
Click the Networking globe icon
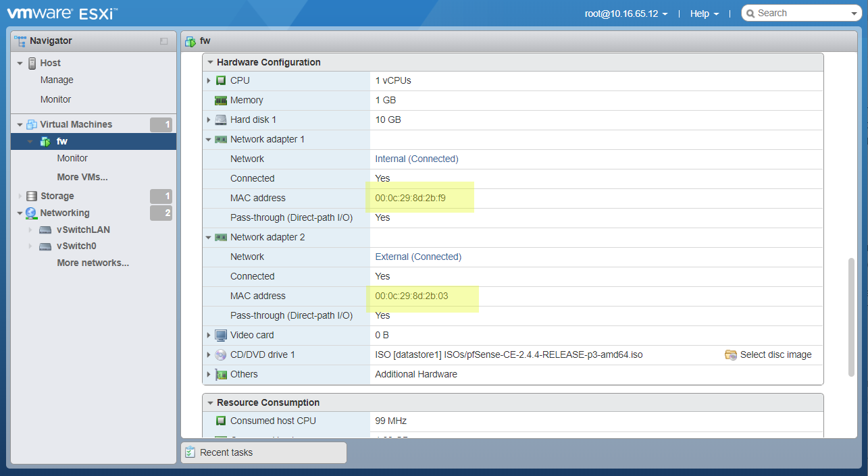point(30,213)
